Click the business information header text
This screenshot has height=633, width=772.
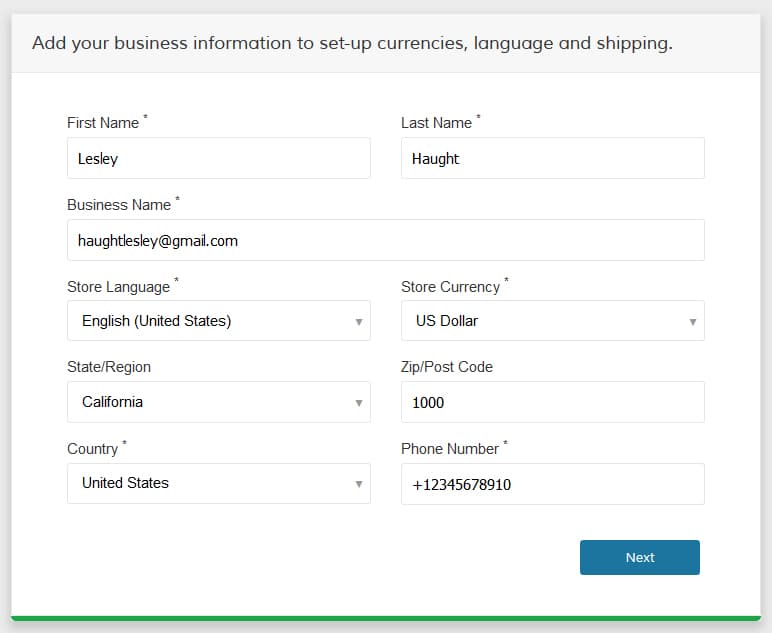click(353, 43)
